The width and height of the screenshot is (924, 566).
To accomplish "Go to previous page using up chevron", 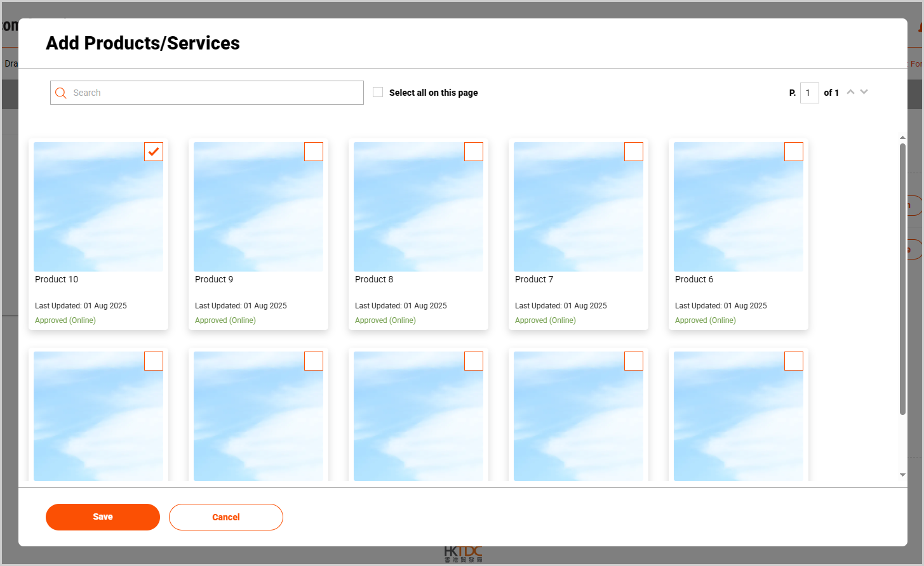I will coord(850,92).
